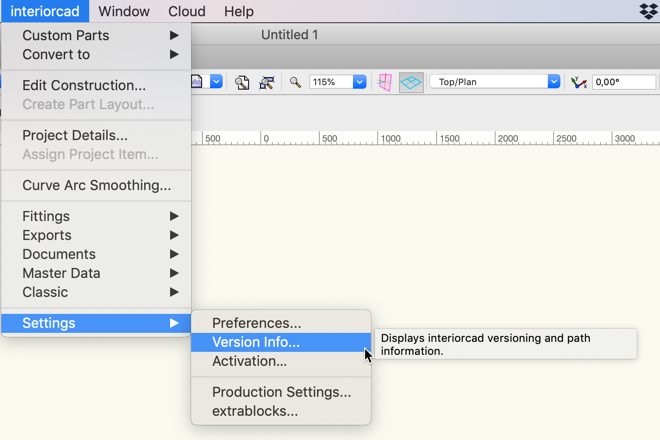Toggle the cyan Top/Plan view icon

coord(411,82)
